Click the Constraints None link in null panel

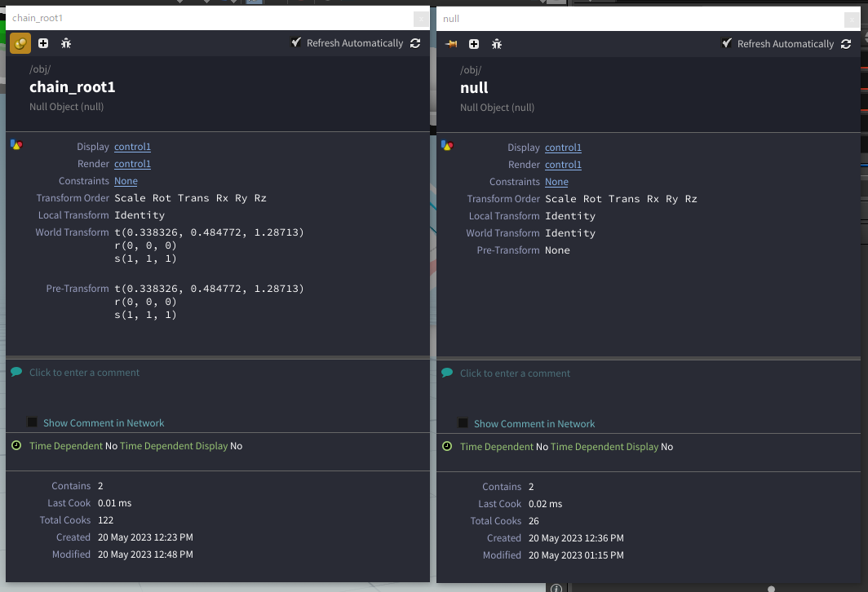tap(556, 181)
